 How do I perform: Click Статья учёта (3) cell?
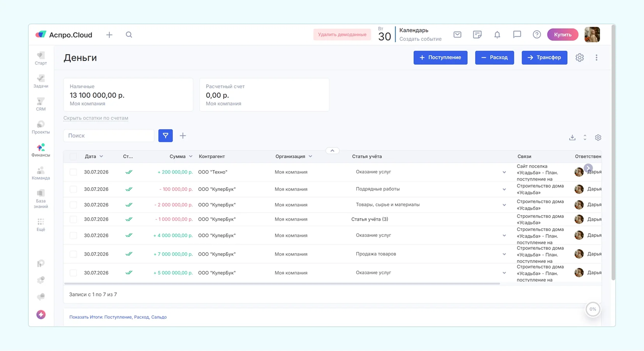click(x=369, y=219)
